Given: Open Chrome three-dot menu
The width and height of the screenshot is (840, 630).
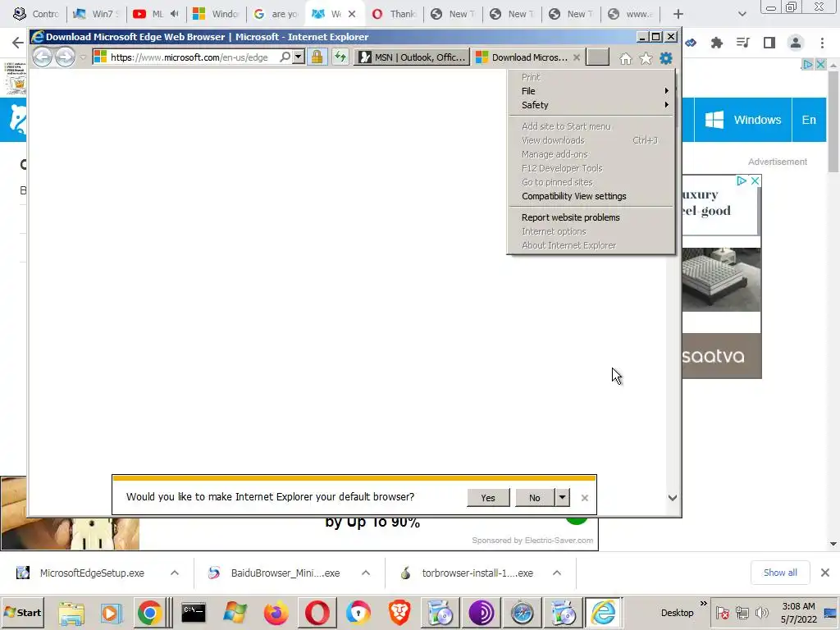Looking at the screenshot, I should coord(822,43).
